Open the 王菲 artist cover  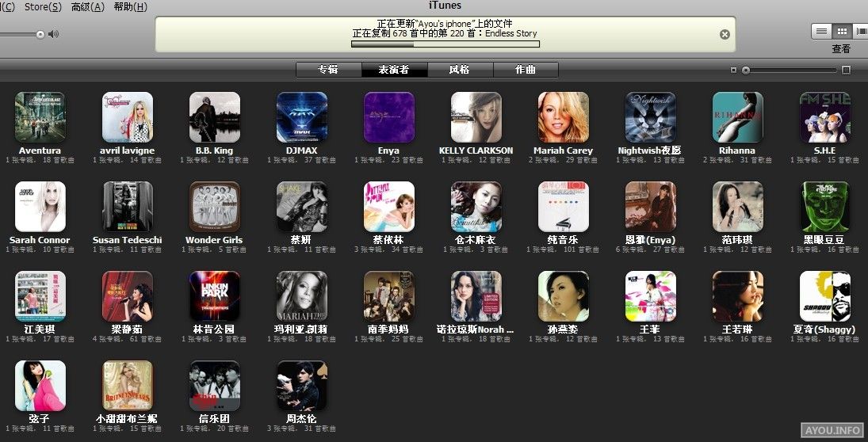coord(651,296)
